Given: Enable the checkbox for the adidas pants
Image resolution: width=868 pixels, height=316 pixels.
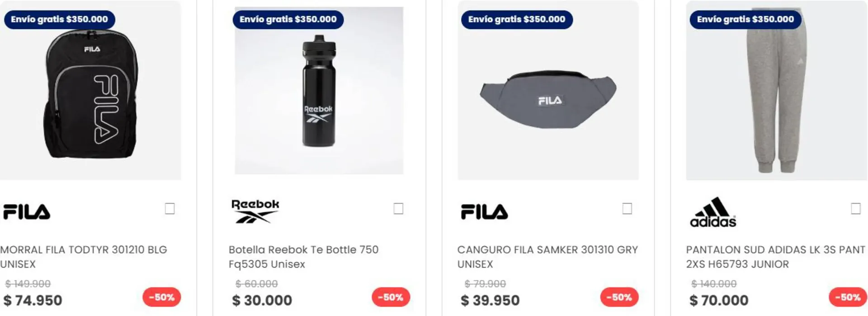Looking at the screenshot, I should click(x=855, y=209).
